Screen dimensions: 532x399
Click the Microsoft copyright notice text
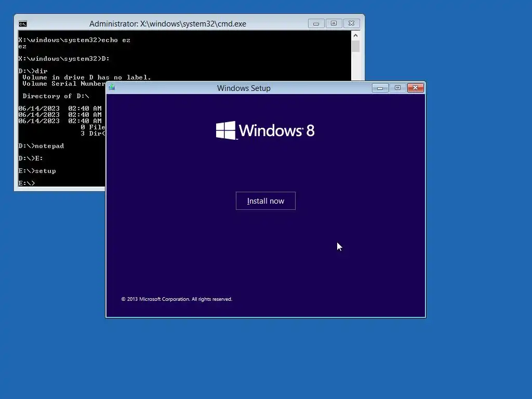click(177, 299)
